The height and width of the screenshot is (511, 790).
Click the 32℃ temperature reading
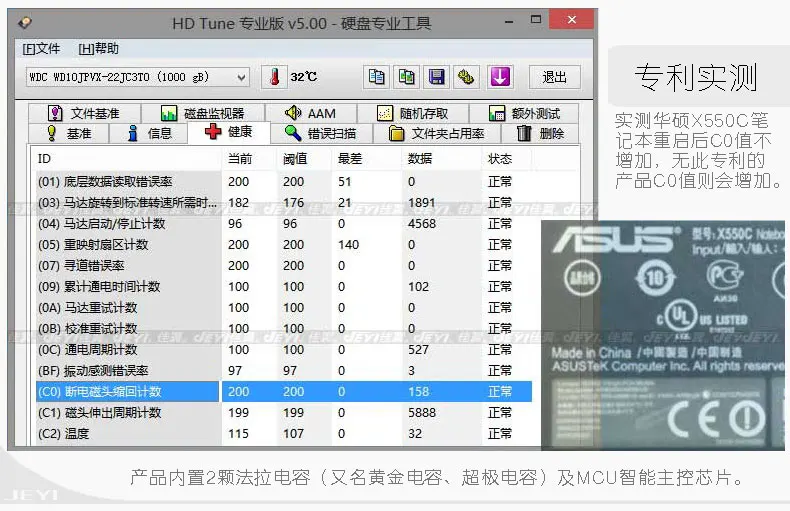click(304, 77)
